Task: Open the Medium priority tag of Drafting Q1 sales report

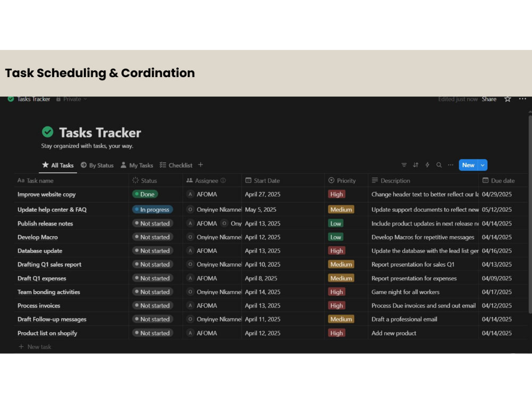Action: pyautogui.click(x=341, y=264)
